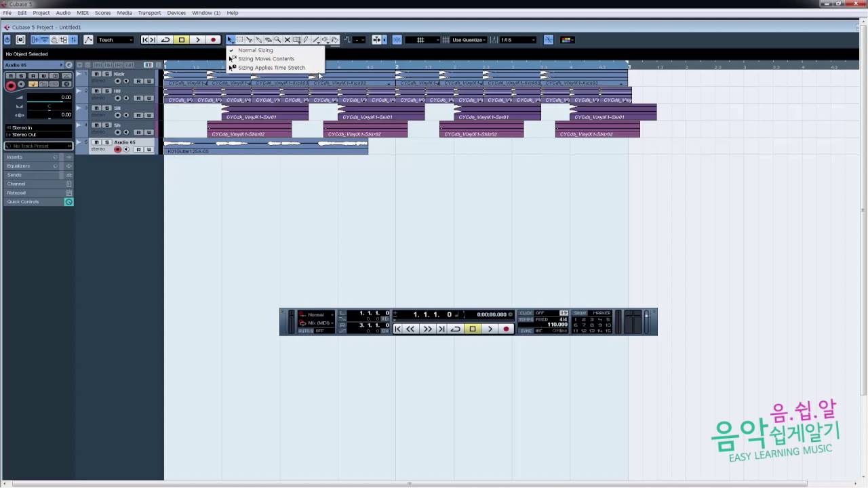Toggle Autoscroll button in toolbar
This screenshot has height=488, width=868.
click(x=376, y=40)
